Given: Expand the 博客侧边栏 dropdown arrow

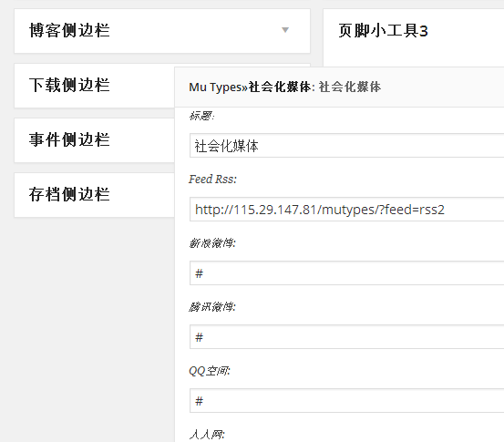Looking at the screenshot, I should [284, 30].
